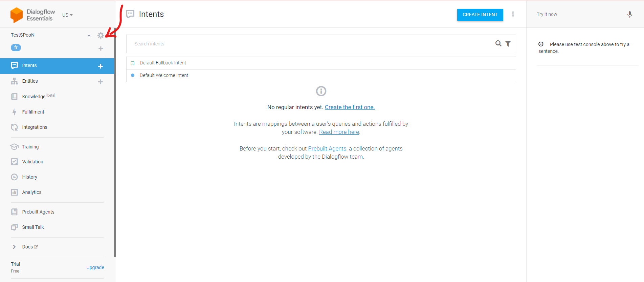Add new entity via sidebar plus
This screenshot has height=282, width=644.
pos(100,82)
